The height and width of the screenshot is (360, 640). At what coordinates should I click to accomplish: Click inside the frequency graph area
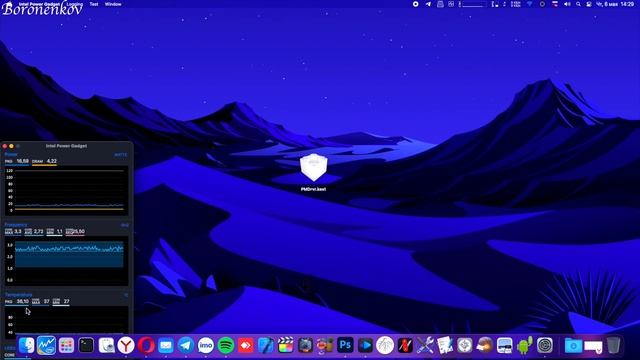67,261
